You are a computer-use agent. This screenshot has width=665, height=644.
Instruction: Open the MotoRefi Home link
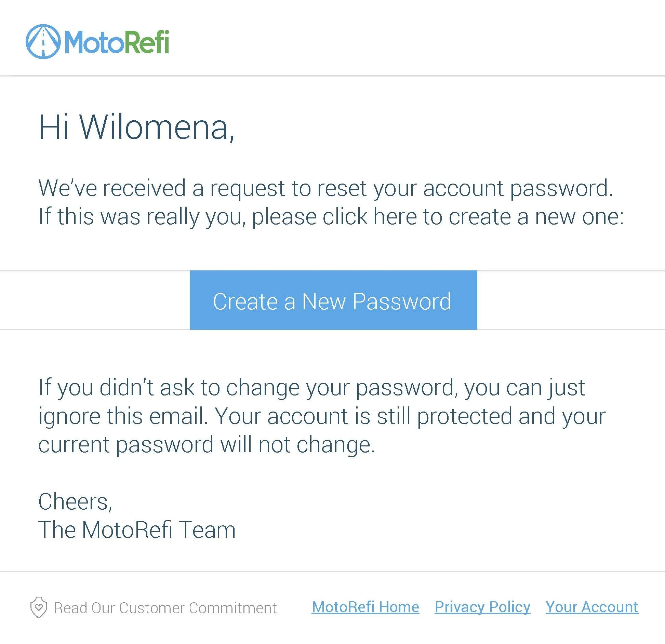[x=365, y=607]
